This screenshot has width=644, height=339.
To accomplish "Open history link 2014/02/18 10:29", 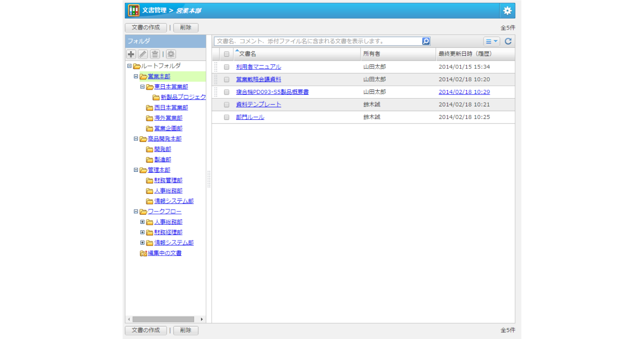I will tap(464, 92).
